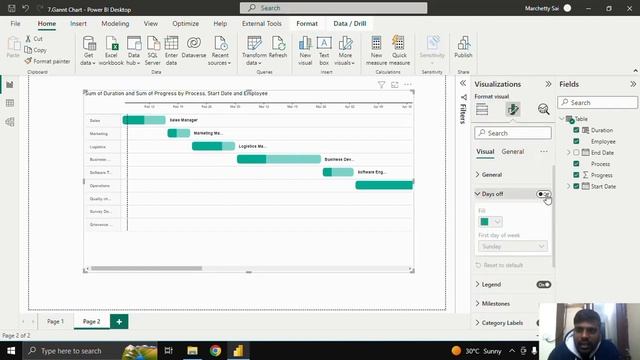
Task: Click the Fields pane search box
Action: click(x=597, y=102)
